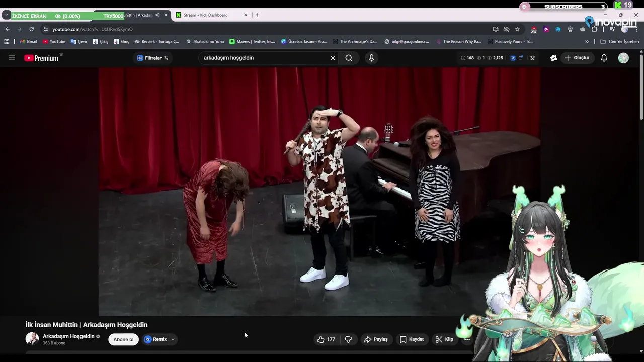Open Çıkış bookmark
This screenshot has width=644, height=362.
click(x=100, y=42)
